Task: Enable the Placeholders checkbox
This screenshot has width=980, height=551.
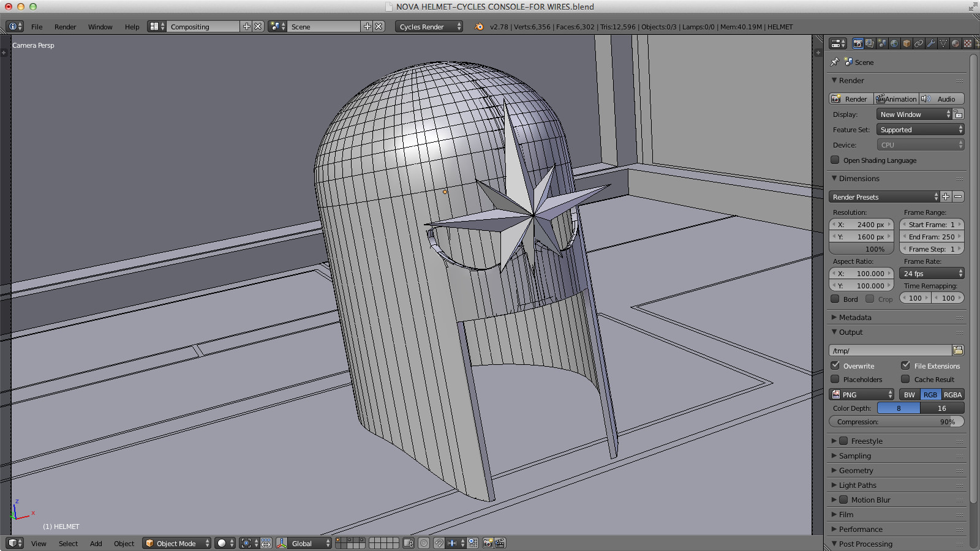Action: tap(835, 379)
